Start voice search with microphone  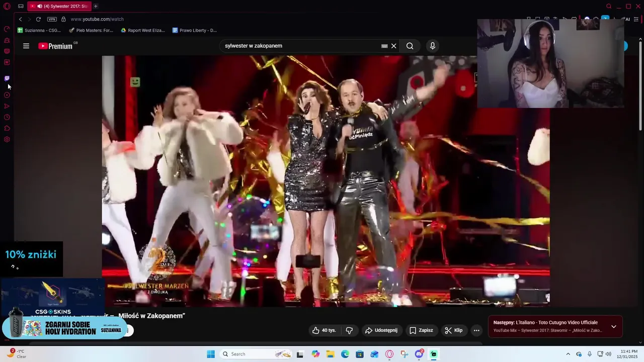point(432,46)
